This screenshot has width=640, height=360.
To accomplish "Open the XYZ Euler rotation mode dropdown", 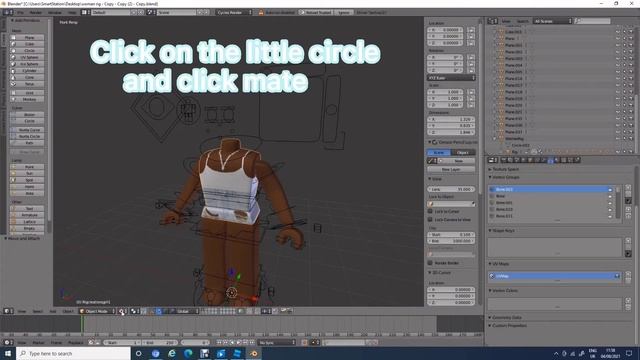I will (451, 78).
